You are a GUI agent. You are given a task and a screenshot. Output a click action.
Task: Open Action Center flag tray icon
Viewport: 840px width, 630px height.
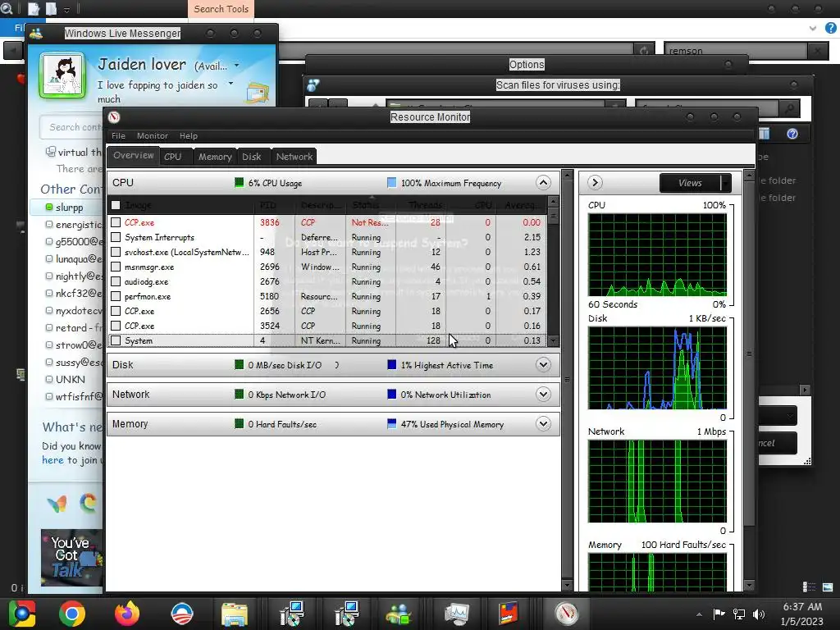coord(719,614)
